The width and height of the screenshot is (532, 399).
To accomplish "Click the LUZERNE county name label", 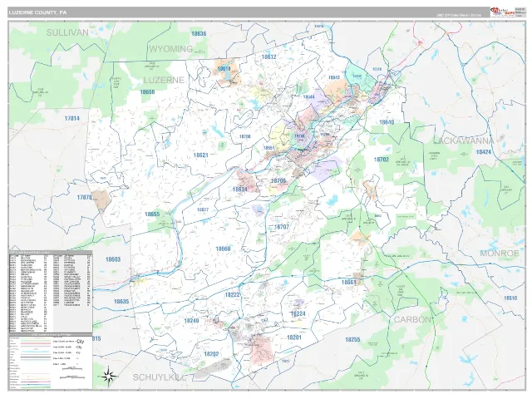I will (x=164, y=80).
